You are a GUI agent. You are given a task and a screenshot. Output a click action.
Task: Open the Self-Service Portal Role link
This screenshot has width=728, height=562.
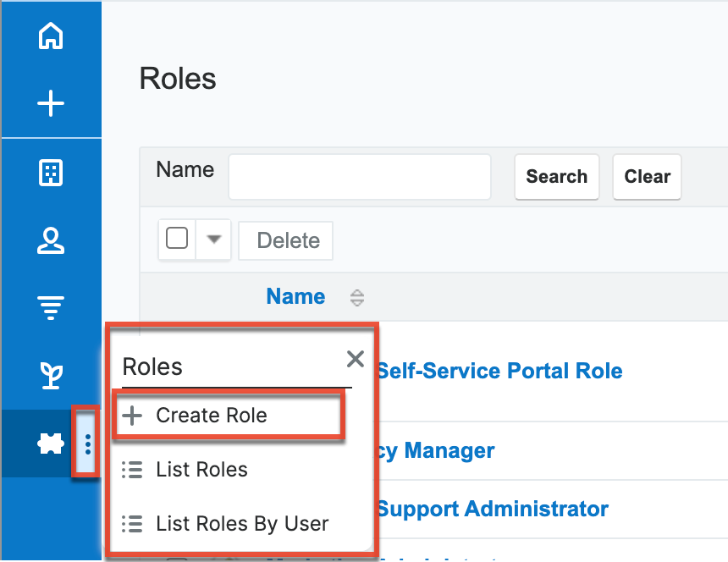pyautogui.click(x=499, y=370)
